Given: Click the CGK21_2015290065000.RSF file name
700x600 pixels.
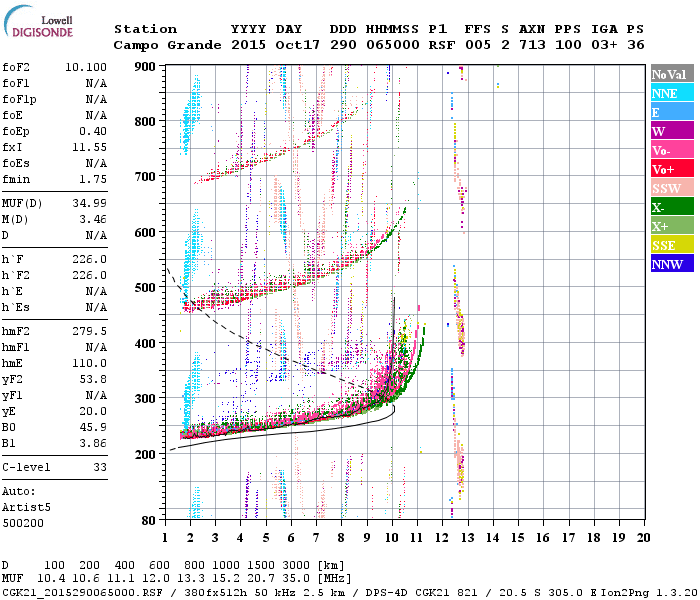Looking at the screenshot, I should coord(82,593).
